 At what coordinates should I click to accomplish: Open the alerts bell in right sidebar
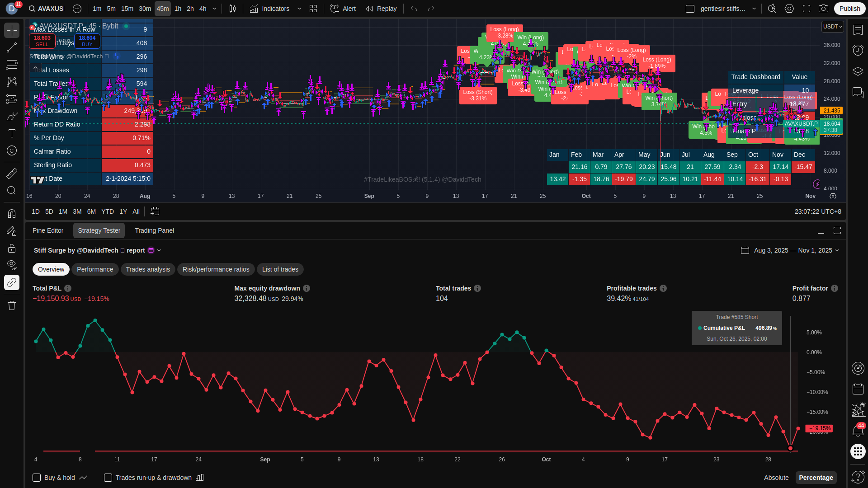[x=858, y=431]
